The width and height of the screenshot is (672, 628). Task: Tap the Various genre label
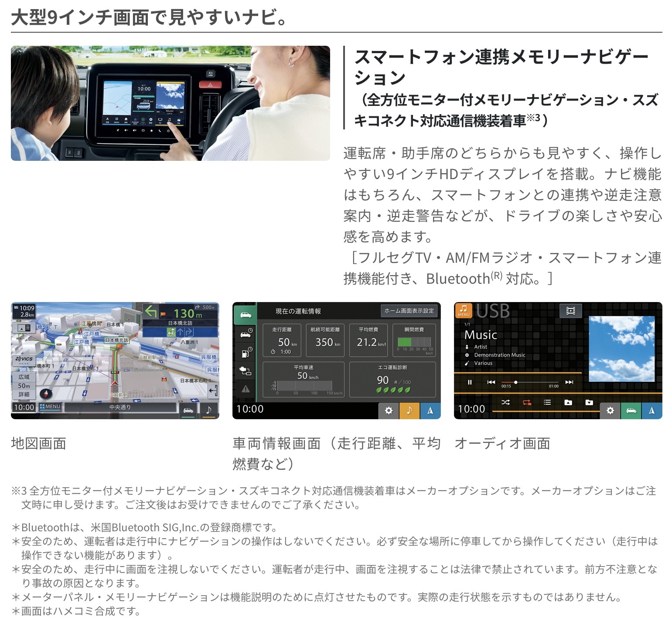(x=483, y=363)
